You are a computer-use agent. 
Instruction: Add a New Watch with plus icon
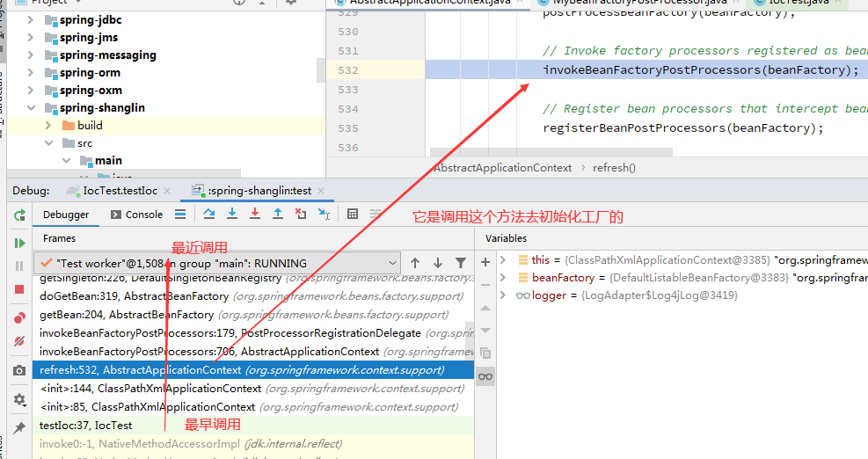[x=485, y=262]
